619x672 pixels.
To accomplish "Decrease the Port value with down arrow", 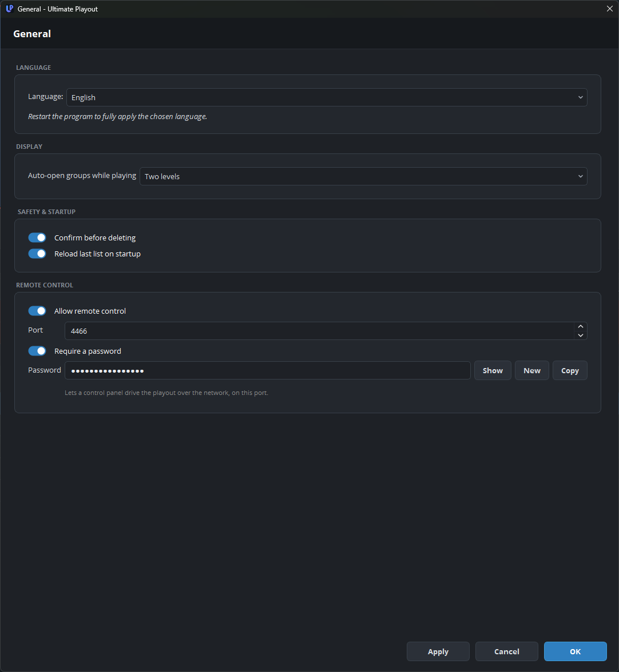I will tap(581, 335).
